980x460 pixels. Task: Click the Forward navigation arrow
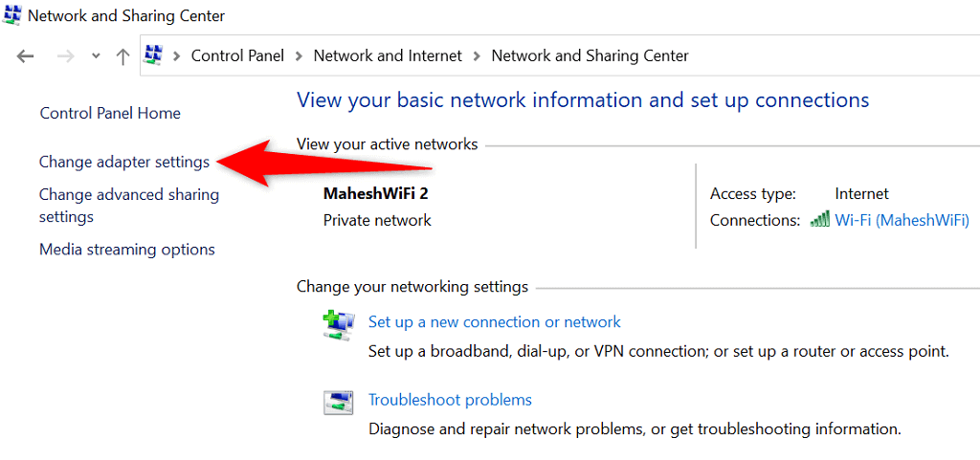(65, 56)
